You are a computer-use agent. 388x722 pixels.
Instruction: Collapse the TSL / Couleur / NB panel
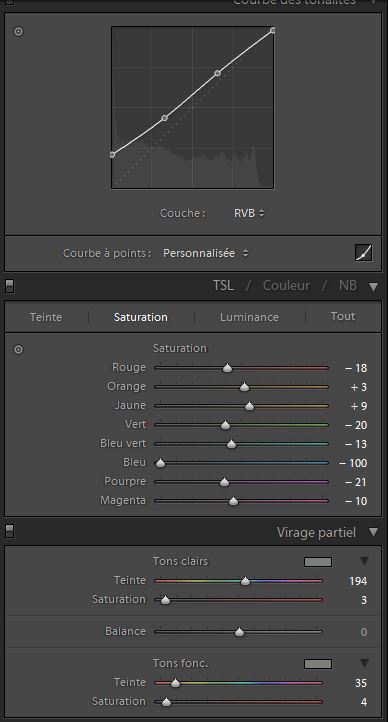coord(373,287)
